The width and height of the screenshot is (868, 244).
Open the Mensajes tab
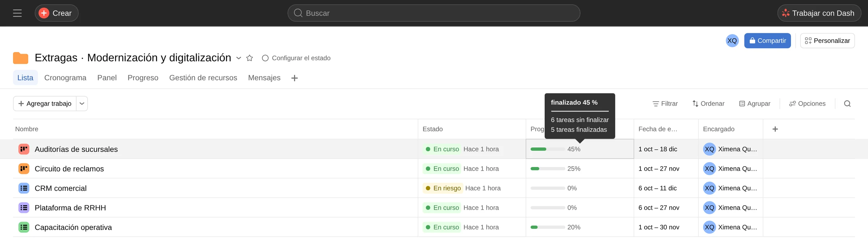[264, 78]
